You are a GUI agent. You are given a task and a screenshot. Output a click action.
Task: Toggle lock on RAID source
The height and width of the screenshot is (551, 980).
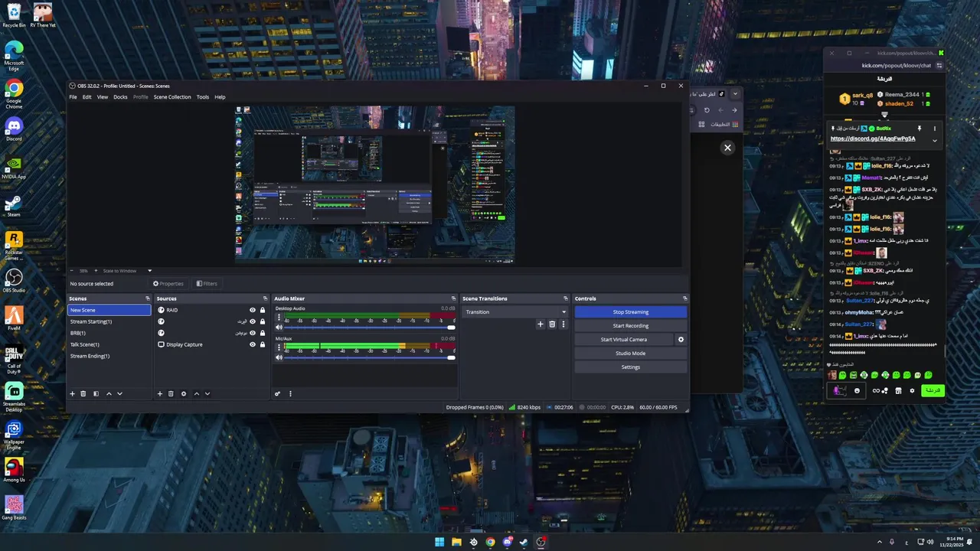[263, 310]
